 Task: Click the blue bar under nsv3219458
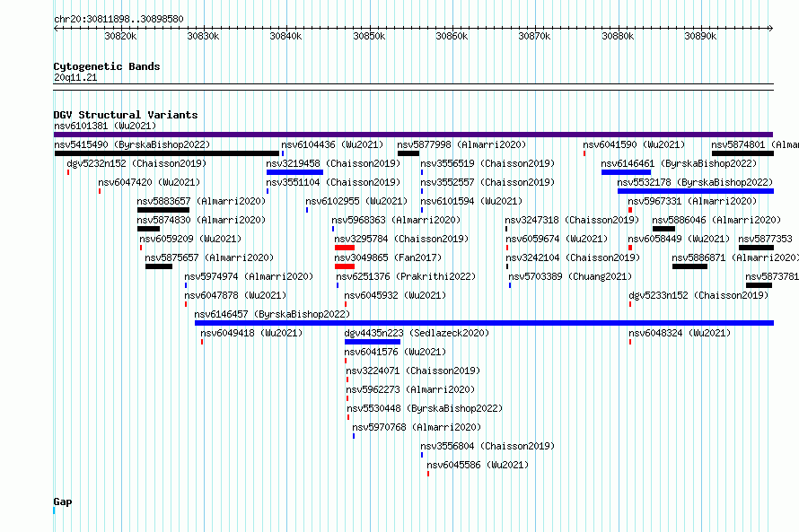(294, 172)
